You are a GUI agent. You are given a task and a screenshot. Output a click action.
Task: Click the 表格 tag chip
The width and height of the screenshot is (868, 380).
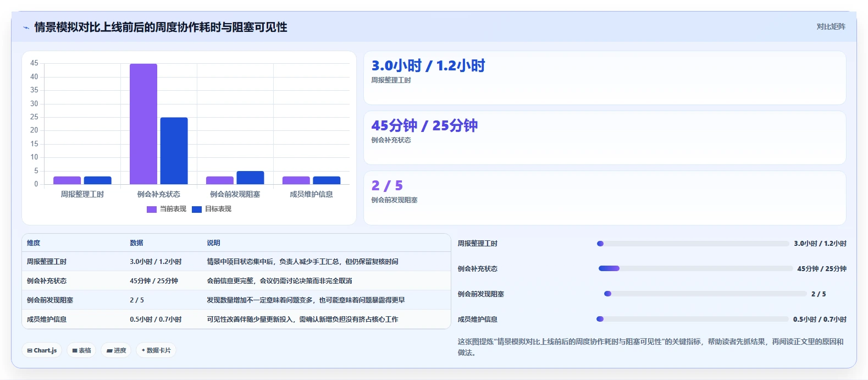(81, 350)
